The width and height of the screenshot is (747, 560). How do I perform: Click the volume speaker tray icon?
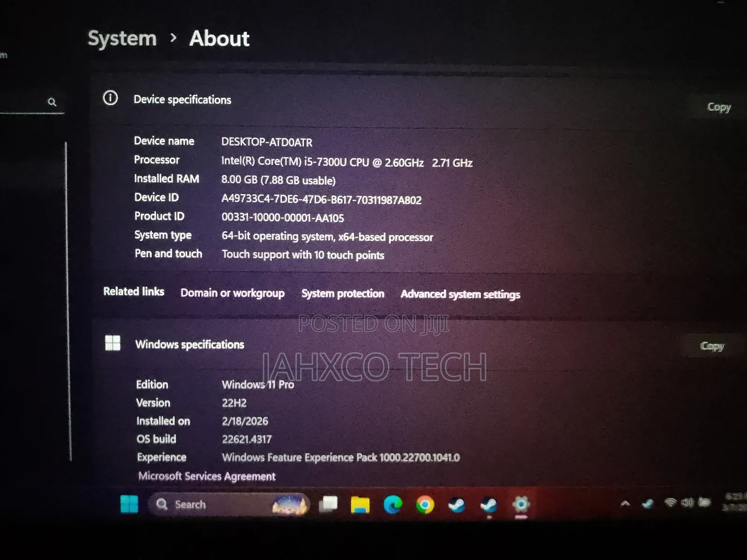[687, 503]
